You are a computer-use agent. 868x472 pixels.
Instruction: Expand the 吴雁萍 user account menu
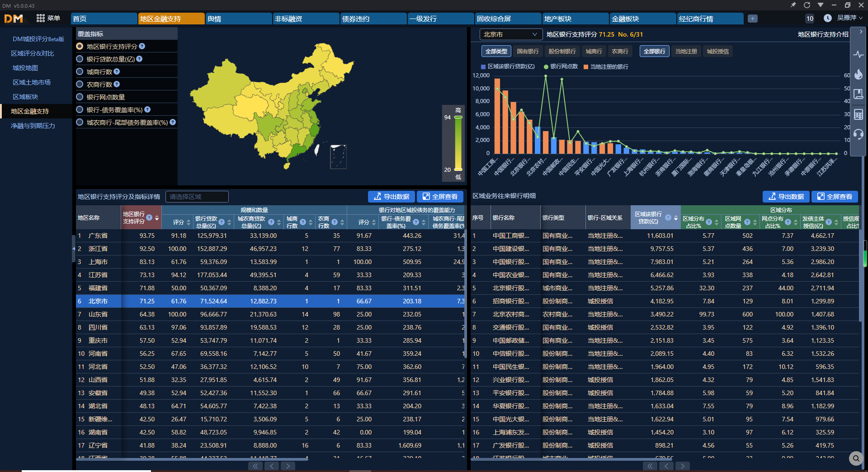point(849,18)
